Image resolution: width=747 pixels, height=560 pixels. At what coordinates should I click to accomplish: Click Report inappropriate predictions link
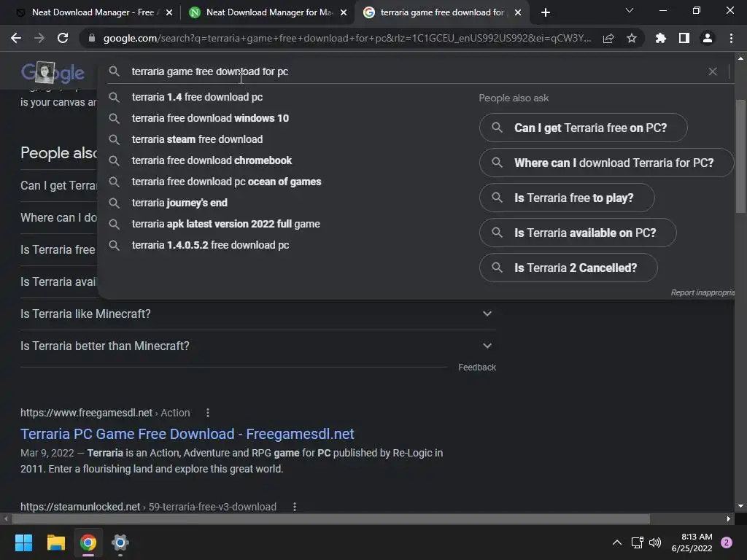(x=703, y=292)
